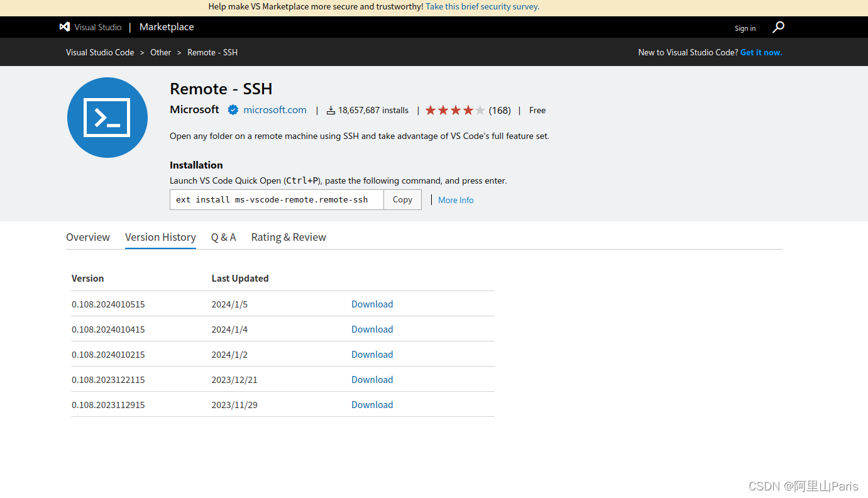This screenshot has width=868, height=498.
Task: Click the date 2024/1/2
Action: (229, 355)
